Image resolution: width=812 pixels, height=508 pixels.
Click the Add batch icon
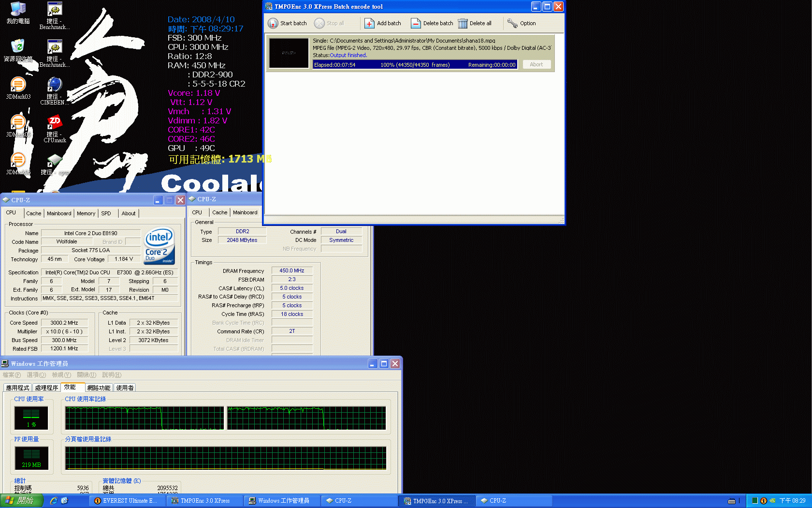pyautogui.click(x=369, y=23)
